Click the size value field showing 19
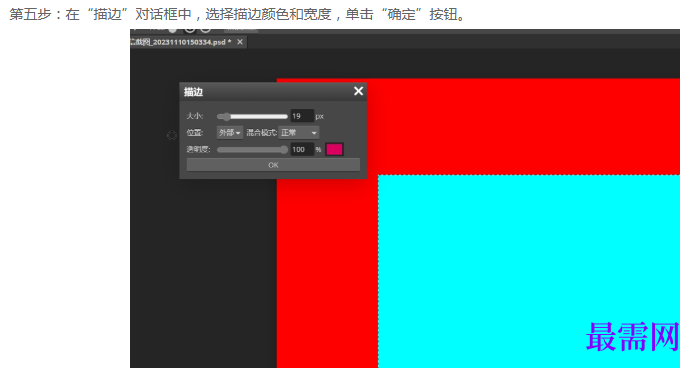The image size is (698, 368). click(x=302, y=116)
